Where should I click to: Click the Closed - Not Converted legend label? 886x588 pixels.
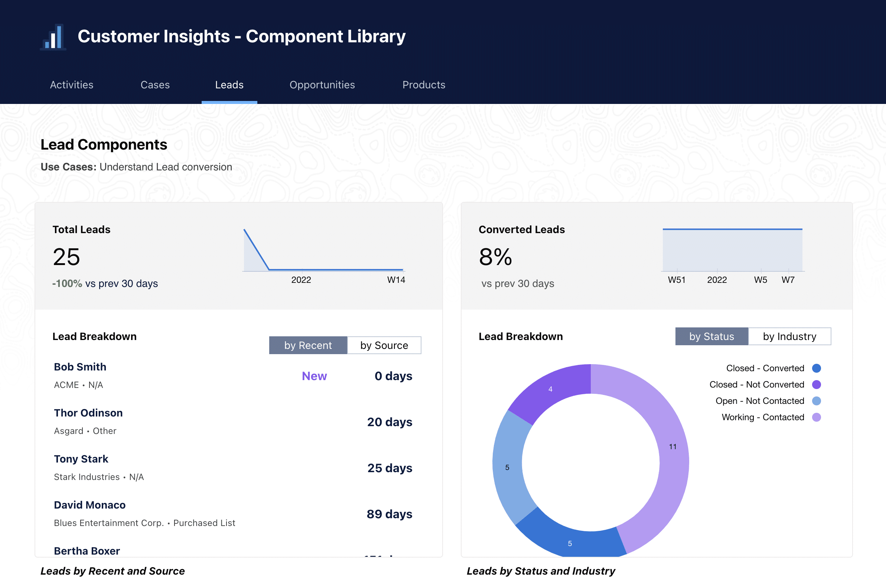756,384
